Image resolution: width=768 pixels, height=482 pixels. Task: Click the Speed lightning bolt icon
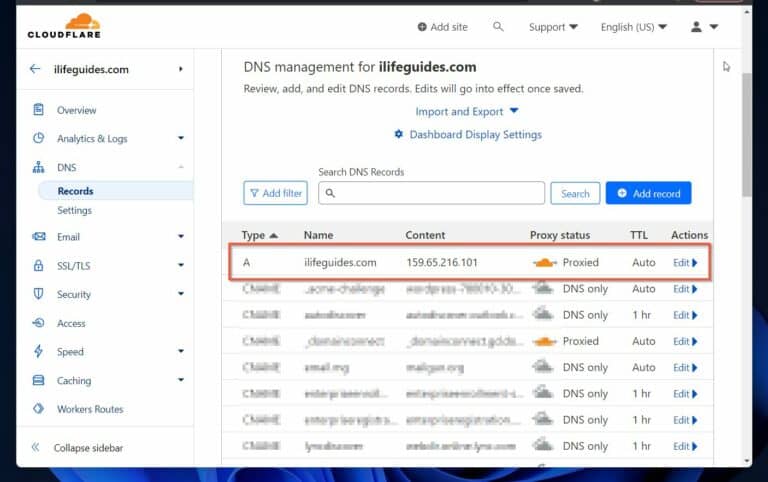click(x=38, y=351)
